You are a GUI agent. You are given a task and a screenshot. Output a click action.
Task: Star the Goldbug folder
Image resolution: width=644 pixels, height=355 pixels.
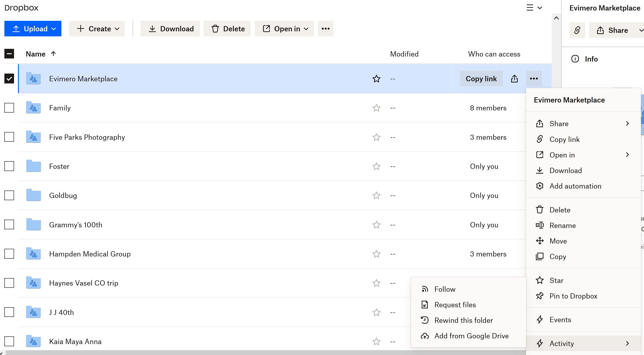click(376, 195)
